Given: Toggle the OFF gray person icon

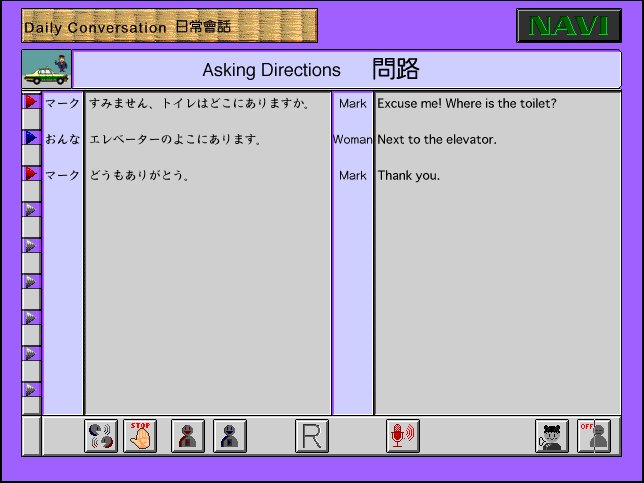Looking at the screenshot, I should point(594,436).
